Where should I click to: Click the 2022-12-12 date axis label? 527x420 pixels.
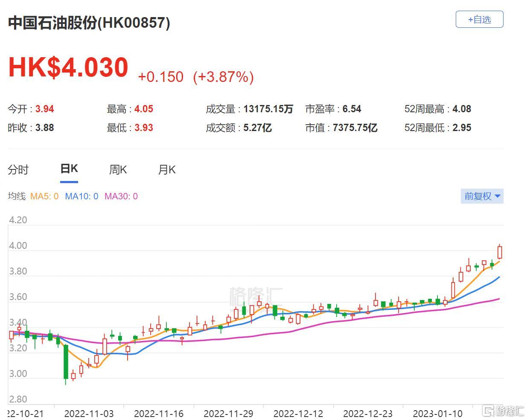point(298,414)
